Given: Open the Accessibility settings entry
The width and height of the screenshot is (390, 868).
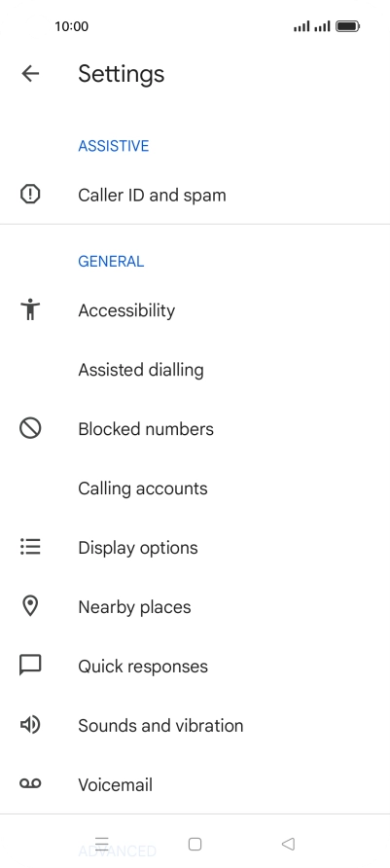Looking at the screenshot, I should coord(195,310).
